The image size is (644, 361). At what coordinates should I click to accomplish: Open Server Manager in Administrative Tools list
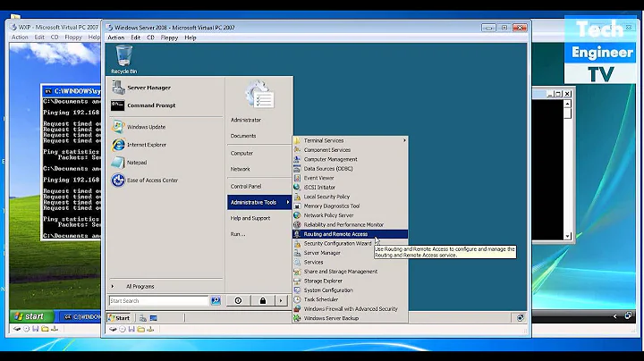tap(351, 253)
